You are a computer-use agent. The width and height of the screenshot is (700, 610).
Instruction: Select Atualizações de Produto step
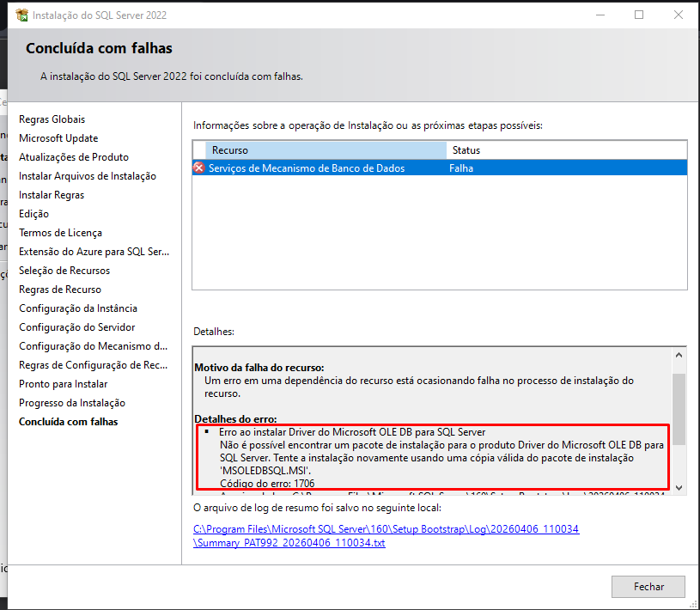[x=74, y=156]
